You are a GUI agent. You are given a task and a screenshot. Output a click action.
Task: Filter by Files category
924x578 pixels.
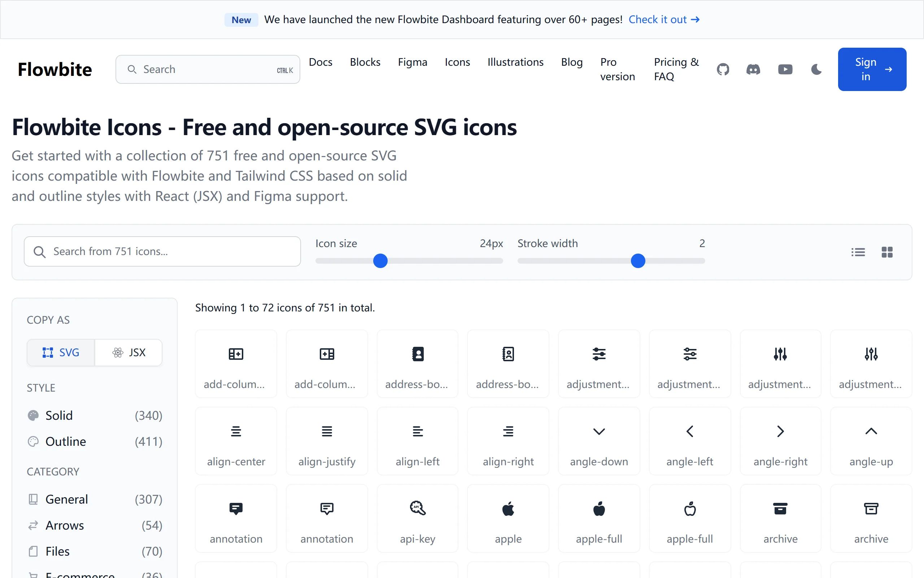click(95, 551)
